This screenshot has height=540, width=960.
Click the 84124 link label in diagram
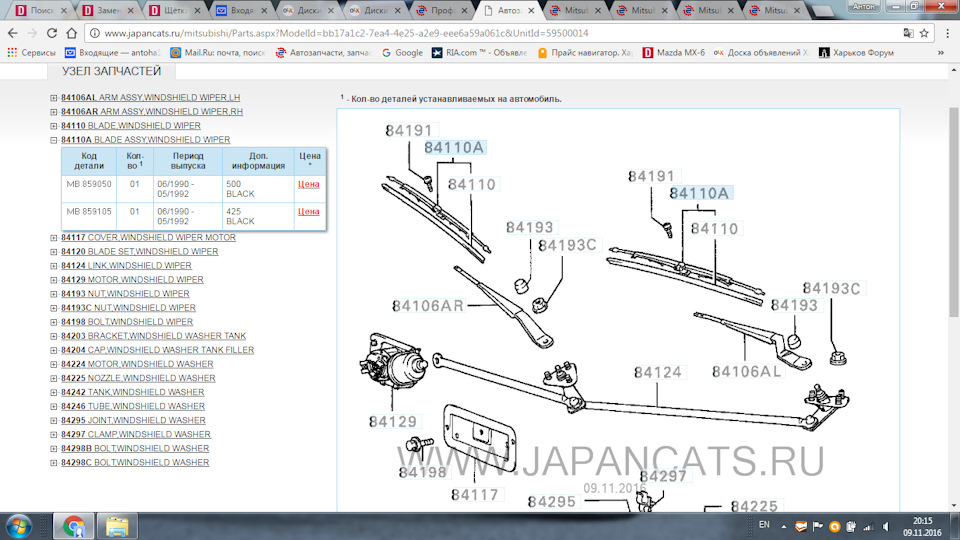(658, 372)
